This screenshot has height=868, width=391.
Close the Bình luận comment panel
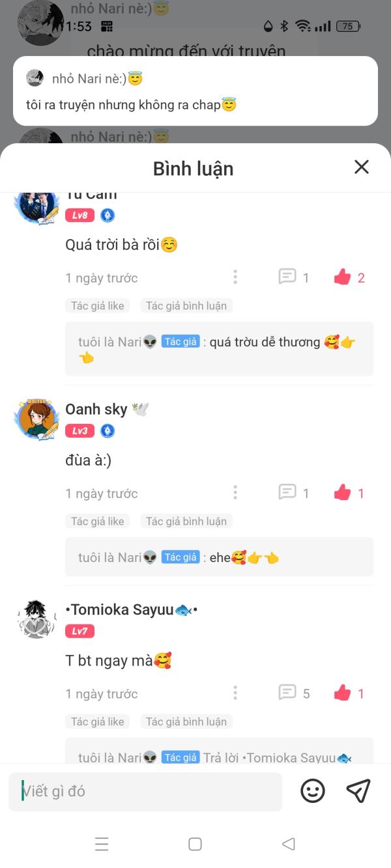[362, 167]
